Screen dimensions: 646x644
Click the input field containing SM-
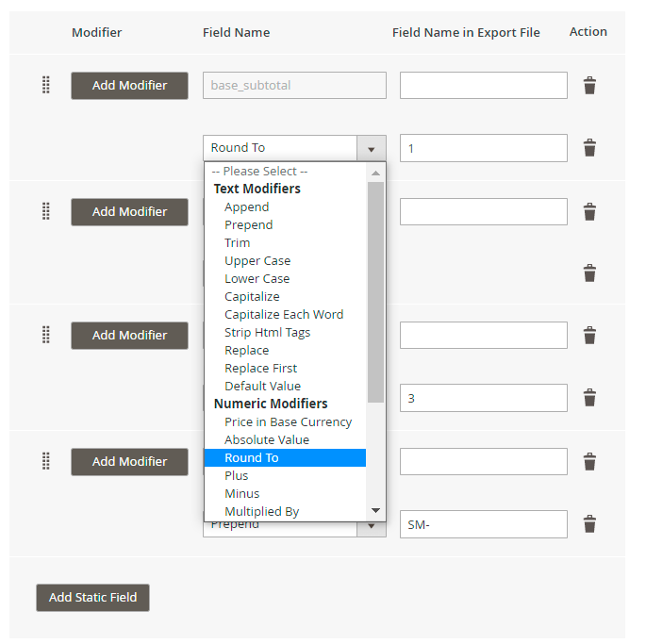click(483, 524)
